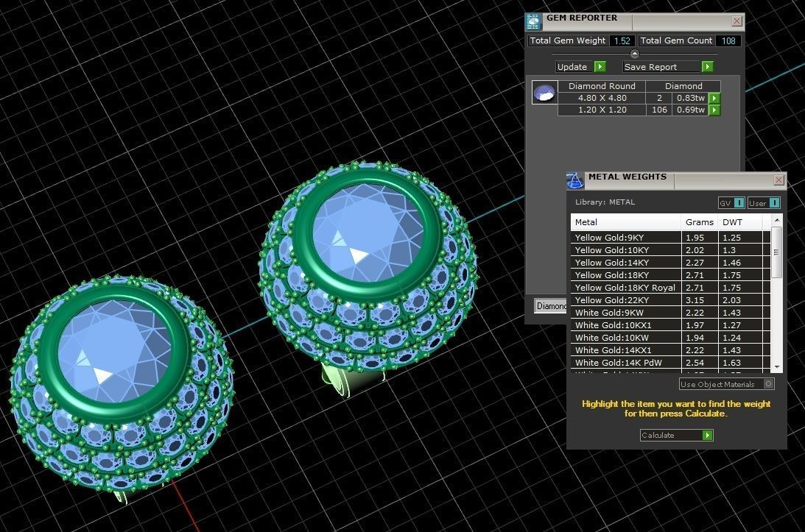Click the Total Gem Weight value 1.52
Viewport: 805px width, 532px height.
tap(622, 40)
